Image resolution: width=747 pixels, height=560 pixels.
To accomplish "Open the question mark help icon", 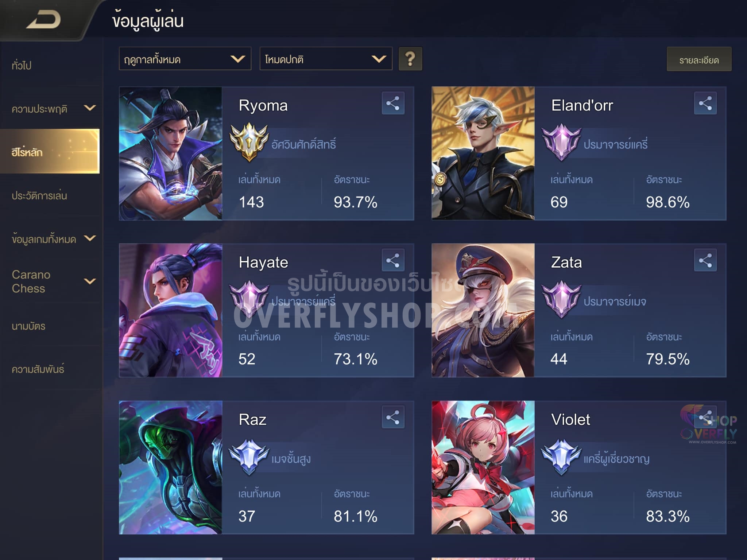I will (410, 59).
